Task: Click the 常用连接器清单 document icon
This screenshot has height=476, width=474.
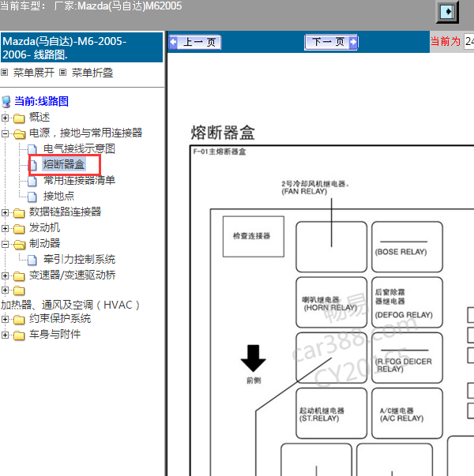Action: pos(32,181)
